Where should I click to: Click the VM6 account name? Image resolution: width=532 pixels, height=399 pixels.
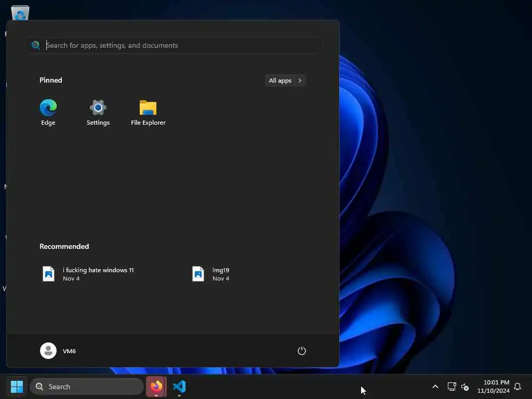69,351
